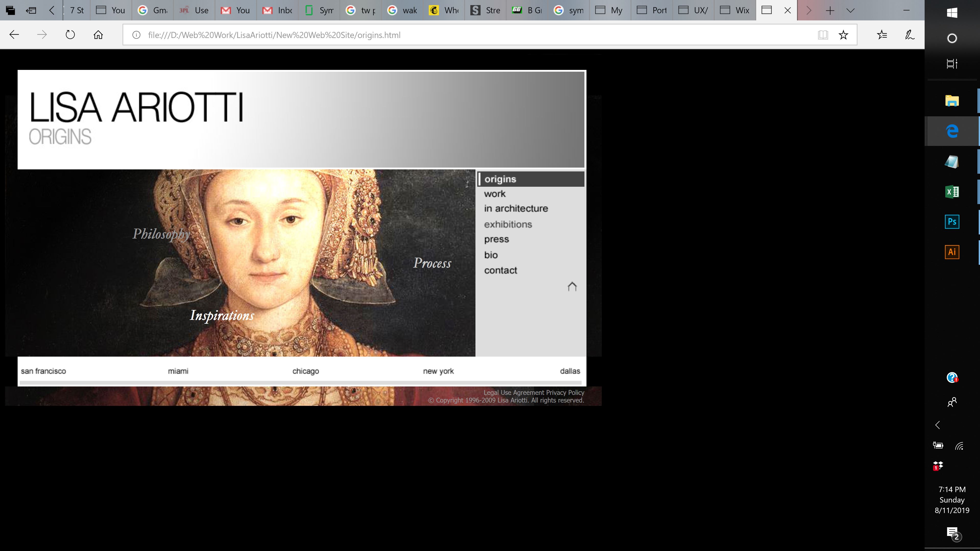Click the browser refresh icon

coord(70,35)
